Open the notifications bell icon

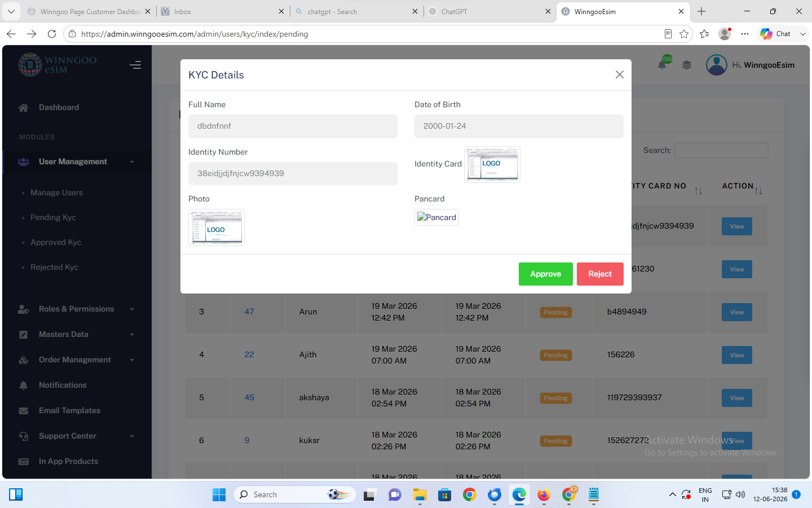click(x=662, y=64)
